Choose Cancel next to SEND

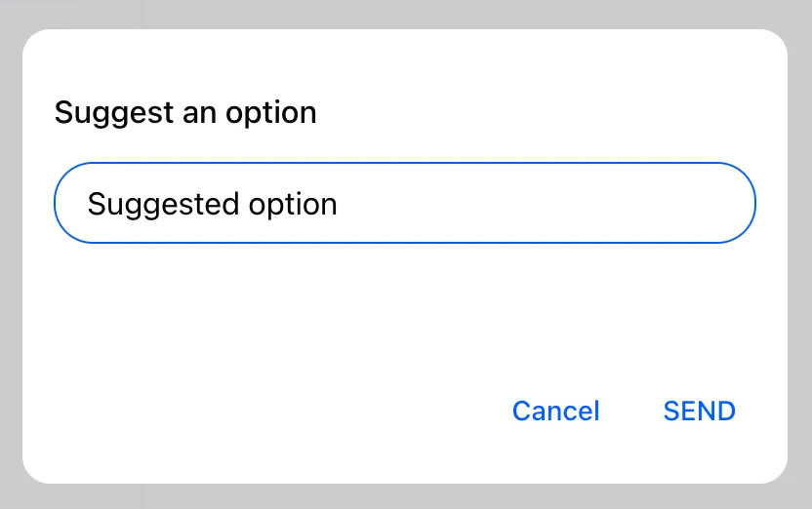coord(555,411)
